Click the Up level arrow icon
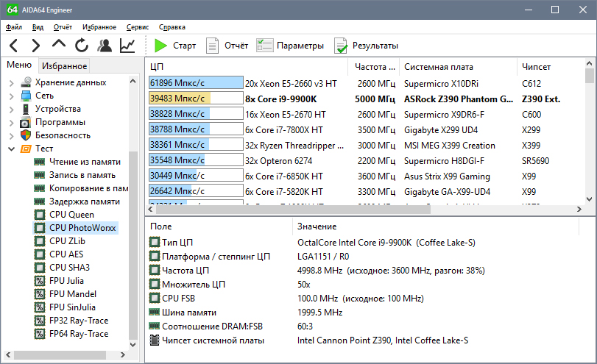The image size is (597, 364). tap(59, 46)
